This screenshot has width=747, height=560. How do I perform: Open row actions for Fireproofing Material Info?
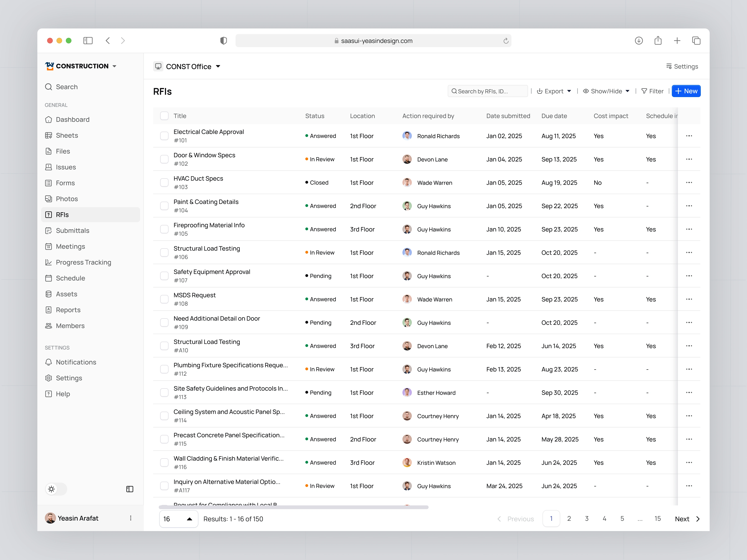pyautogui.click(x=689, y=229)
